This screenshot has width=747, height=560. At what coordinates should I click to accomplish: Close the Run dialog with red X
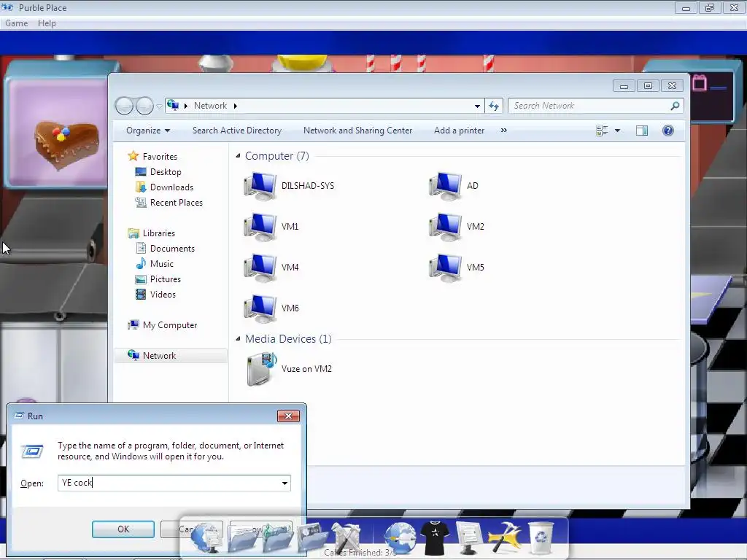click(x=288, y=416)
